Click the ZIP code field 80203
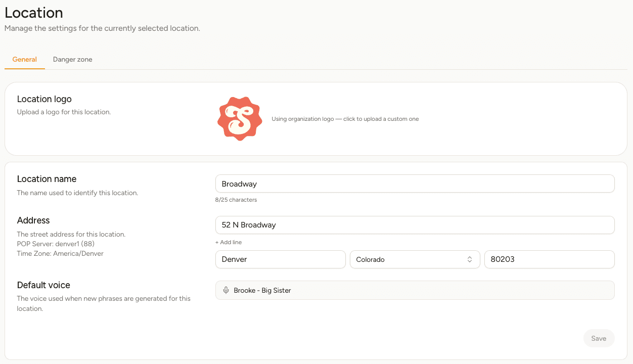This screenshot has height=364, width=633. click(549, 259)
